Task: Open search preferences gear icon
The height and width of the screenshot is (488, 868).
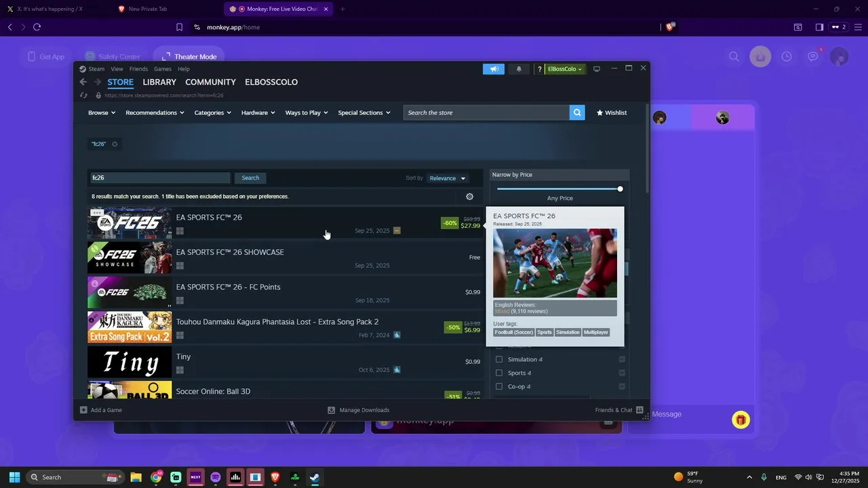Action: click(x=469, y=197)
